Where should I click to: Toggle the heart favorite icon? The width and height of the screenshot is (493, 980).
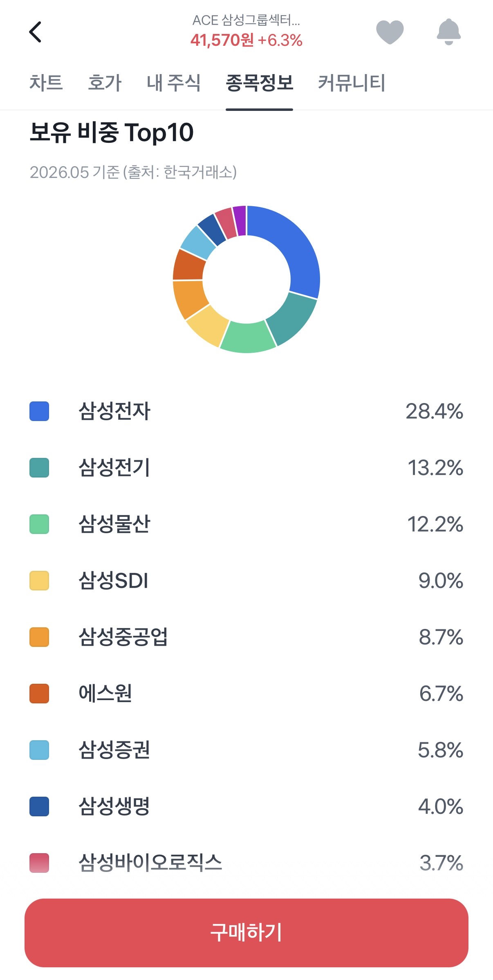[x=390, y=32]
